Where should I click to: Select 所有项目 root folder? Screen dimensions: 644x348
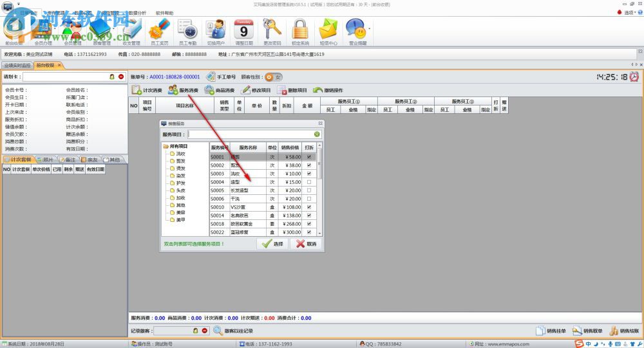175,146
